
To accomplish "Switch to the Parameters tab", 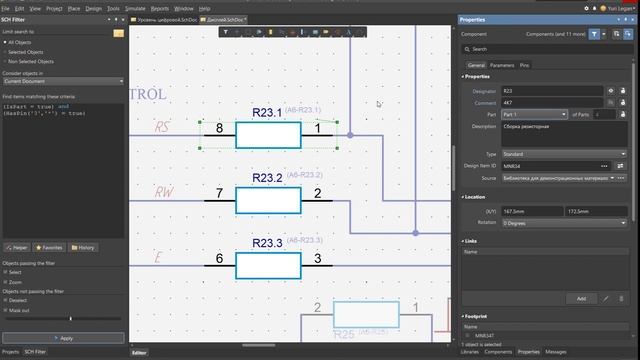I will (x=502, y=65).
